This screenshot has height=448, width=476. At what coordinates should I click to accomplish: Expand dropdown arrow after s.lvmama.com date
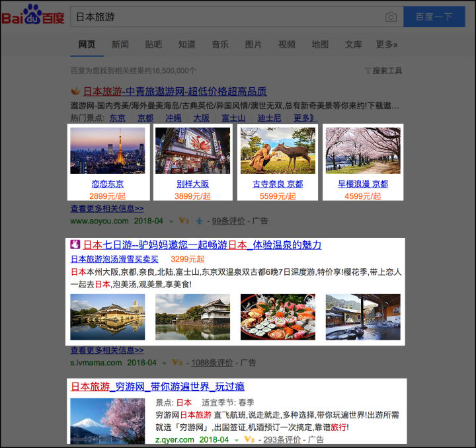point(165,363)
